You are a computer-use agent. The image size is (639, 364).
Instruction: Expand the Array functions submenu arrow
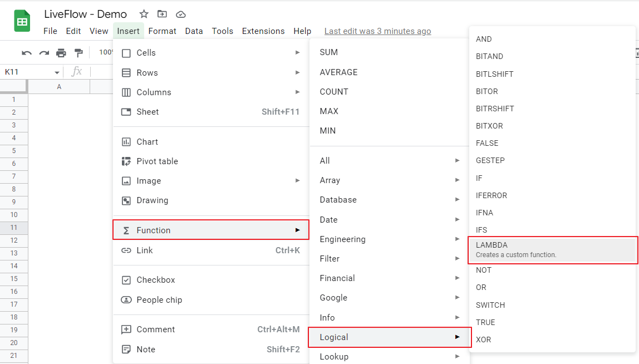(x=457, y=180)
